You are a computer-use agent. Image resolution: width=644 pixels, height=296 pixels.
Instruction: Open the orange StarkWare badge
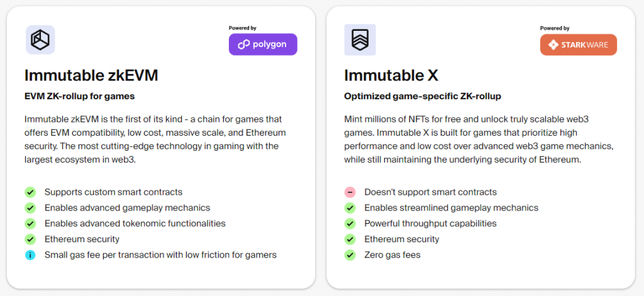[579, 45]
